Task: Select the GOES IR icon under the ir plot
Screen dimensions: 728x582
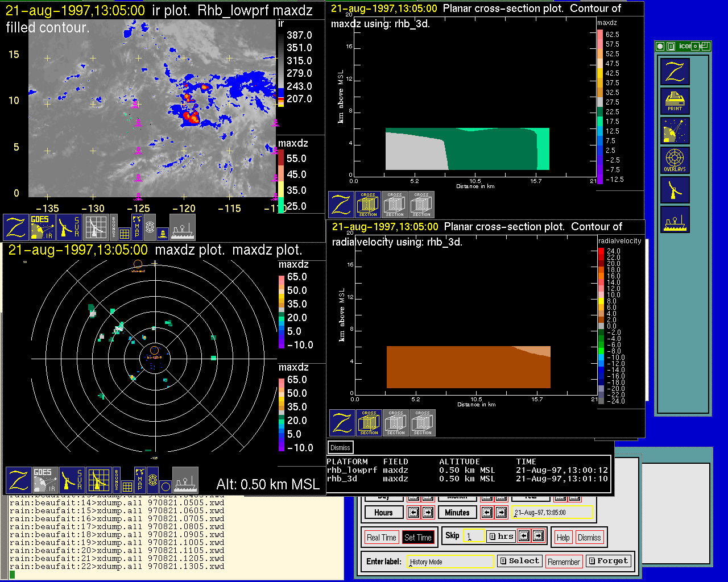Action: click(42, 227)
